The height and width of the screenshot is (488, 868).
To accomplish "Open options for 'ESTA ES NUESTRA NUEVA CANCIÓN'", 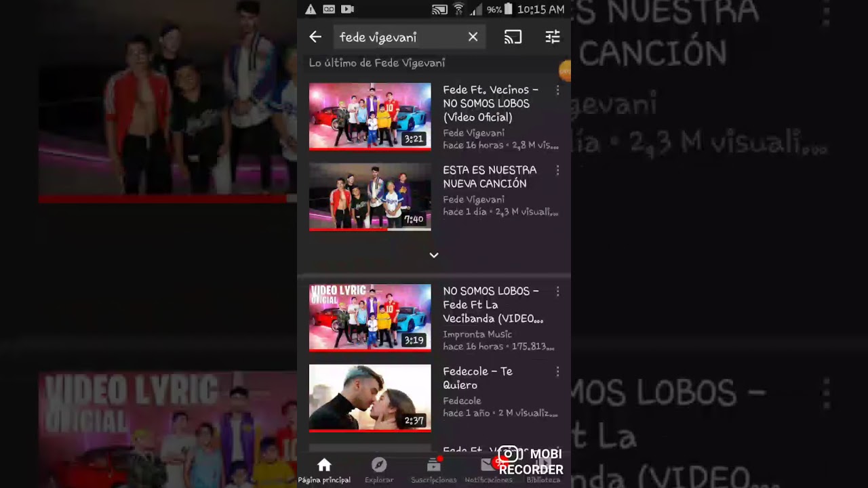I will [557, 170].
